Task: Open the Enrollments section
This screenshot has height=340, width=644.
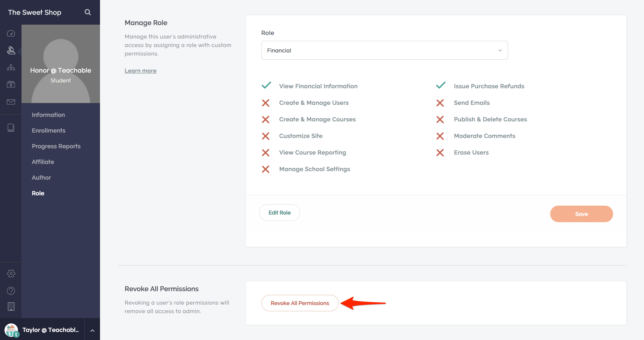Action: tap(48, 131)
